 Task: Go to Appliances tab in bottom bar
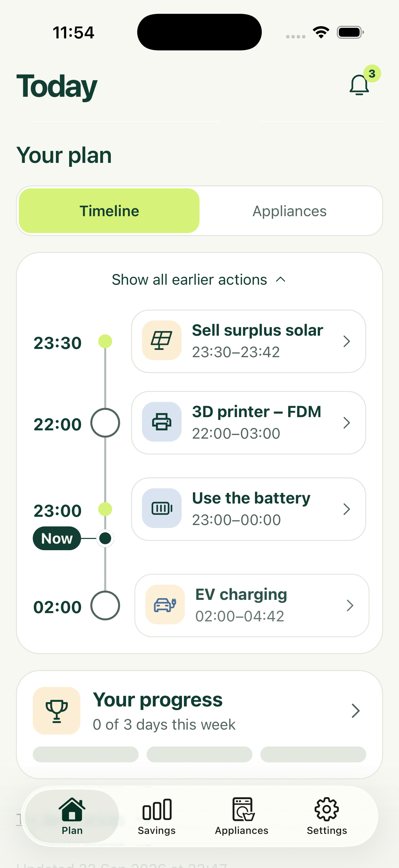click(x=242, y=816)
